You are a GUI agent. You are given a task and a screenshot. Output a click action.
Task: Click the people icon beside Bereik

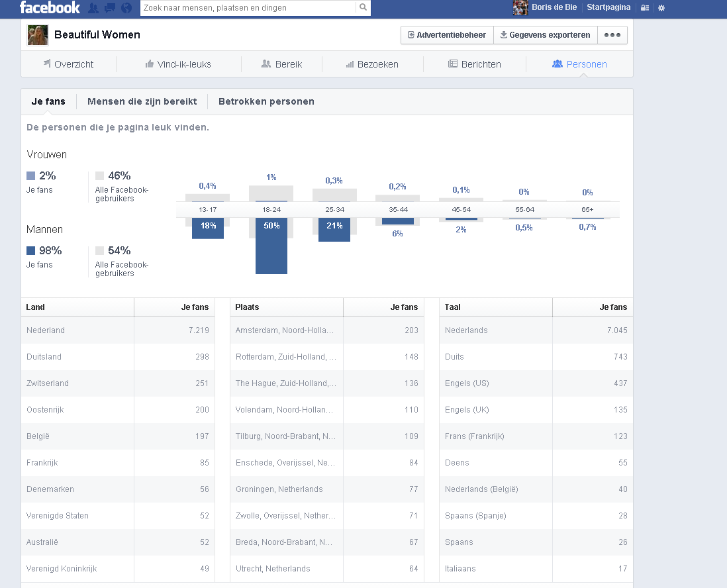tap(266, 64)
